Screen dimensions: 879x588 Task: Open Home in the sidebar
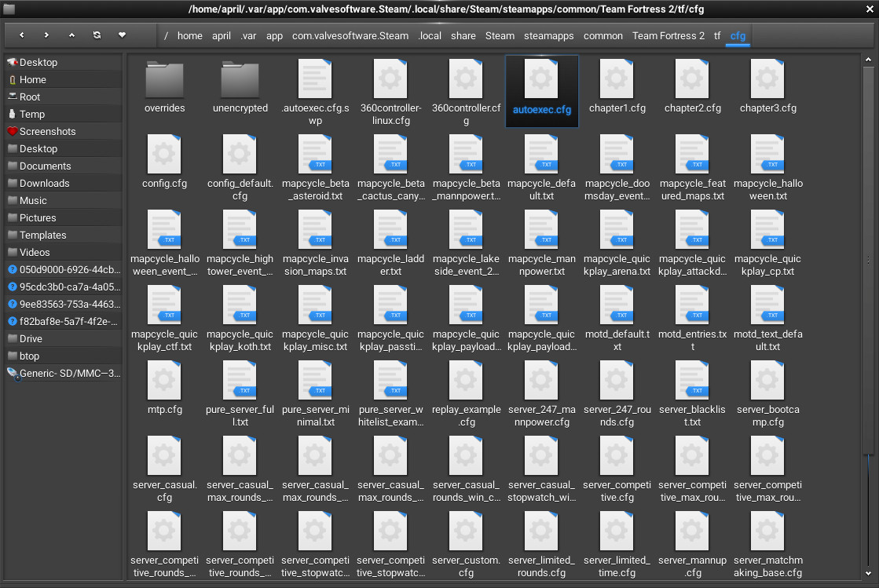pyautogui.click(x=63, y=79)
